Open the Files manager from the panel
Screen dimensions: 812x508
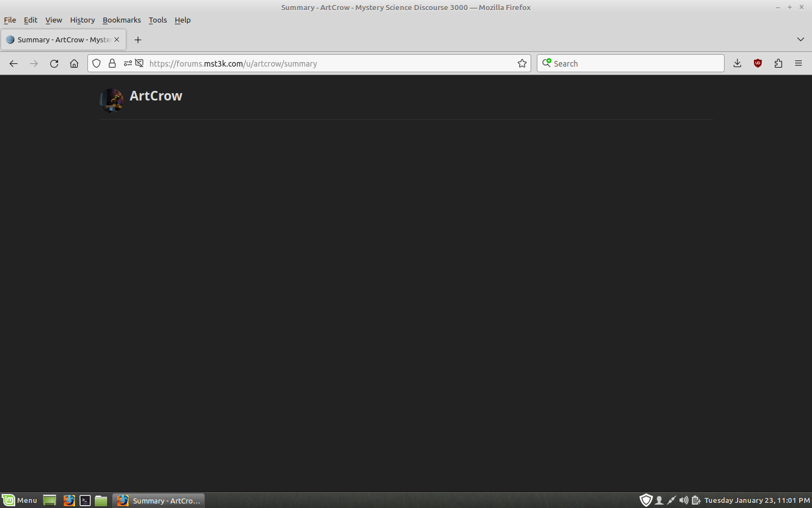point(101,500)
